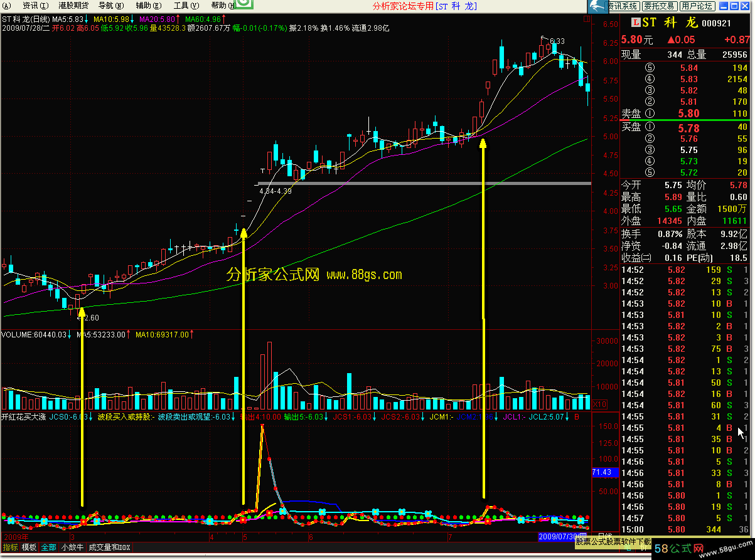Click the 外盘 value 14345
755x560 pixels.
(x=668, y=221)
